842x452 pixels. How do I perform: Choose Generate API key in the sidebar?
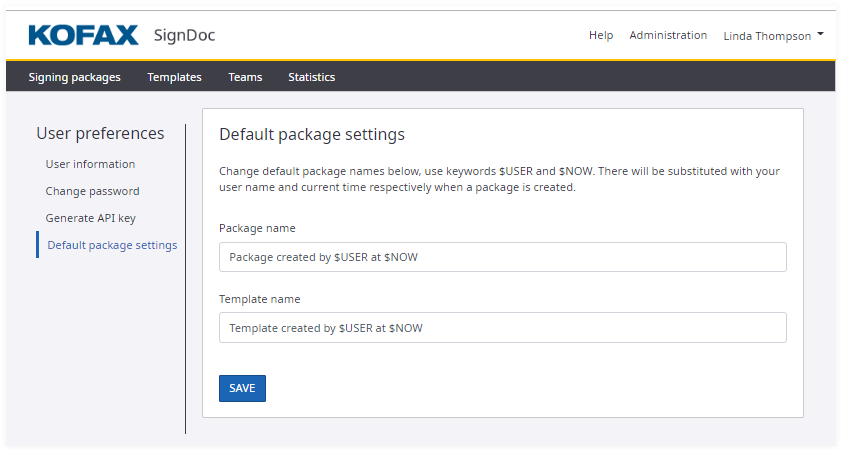click(x=90, y=218)
